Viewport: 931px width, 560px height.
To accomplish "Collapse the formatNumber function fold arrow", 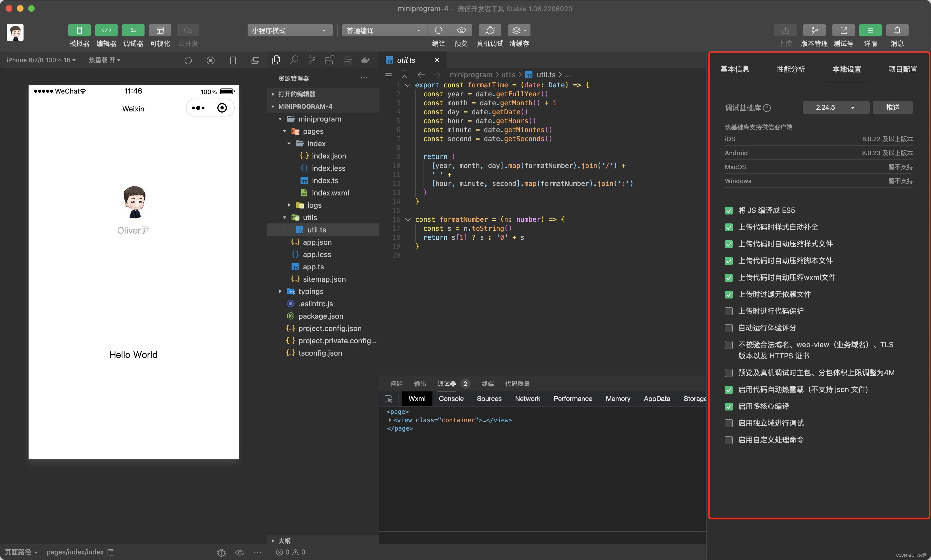I will click(x=408, y=219).
